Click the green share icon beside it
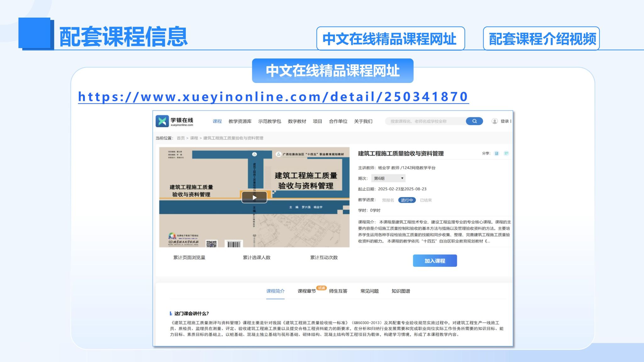Image resolution: width=644 pixels, height=362 pixels. tap(506, 153)
